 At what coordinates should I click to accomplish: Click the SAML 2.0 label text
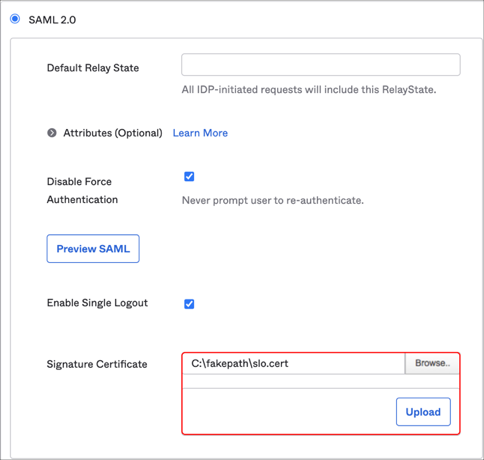click(x=52, y=20)
